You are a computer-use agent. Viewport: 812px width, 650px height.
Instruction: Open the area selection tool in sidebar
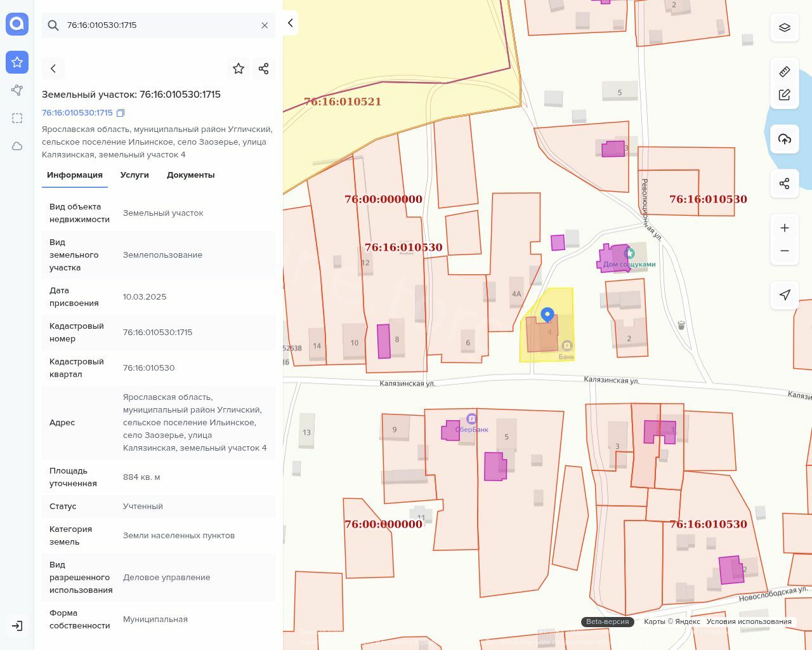17,118
